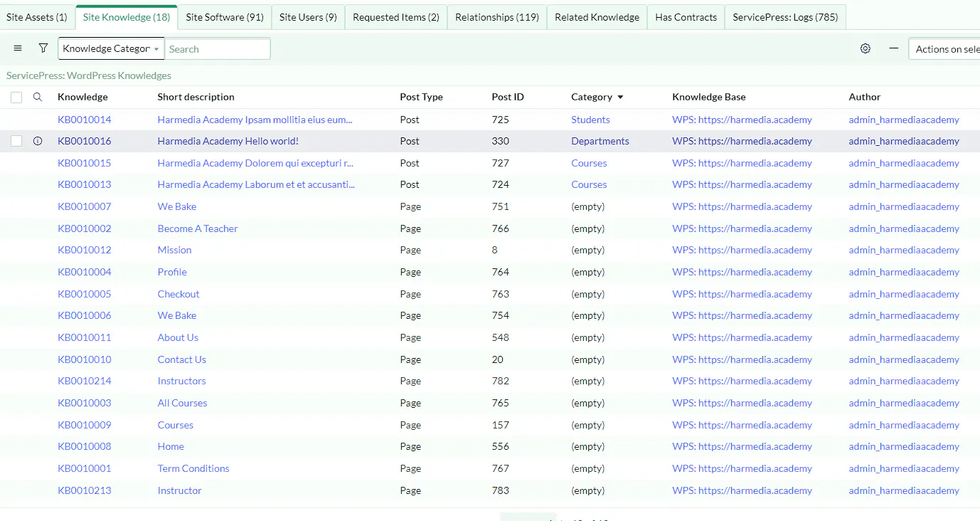
Task: Click the Knowledge Base column header
Action: (x=709, y=97)
